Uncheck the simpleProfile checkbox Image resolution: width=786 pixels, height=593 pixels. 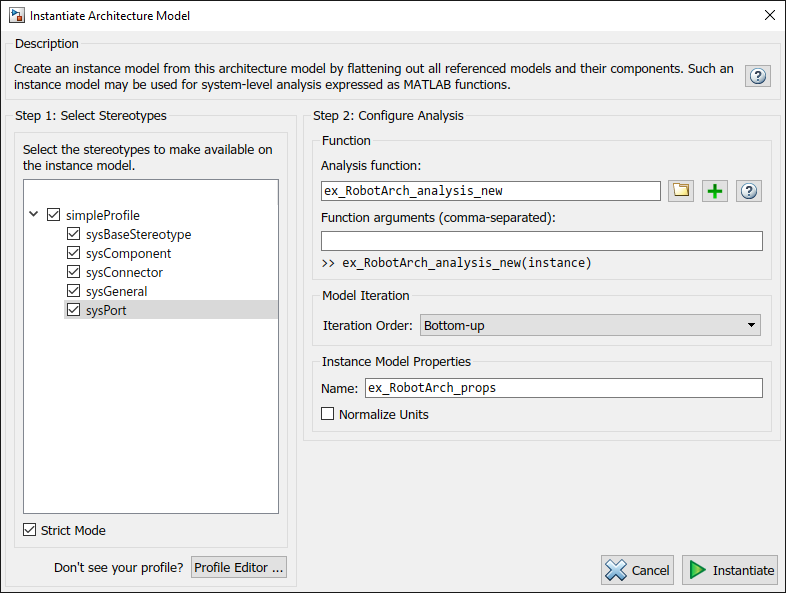[54, 215]
